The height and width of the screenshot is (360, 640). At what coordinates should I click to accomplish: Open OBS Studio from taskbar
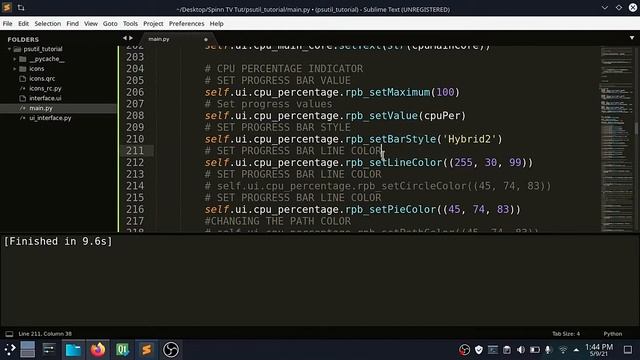click(171, 349)
